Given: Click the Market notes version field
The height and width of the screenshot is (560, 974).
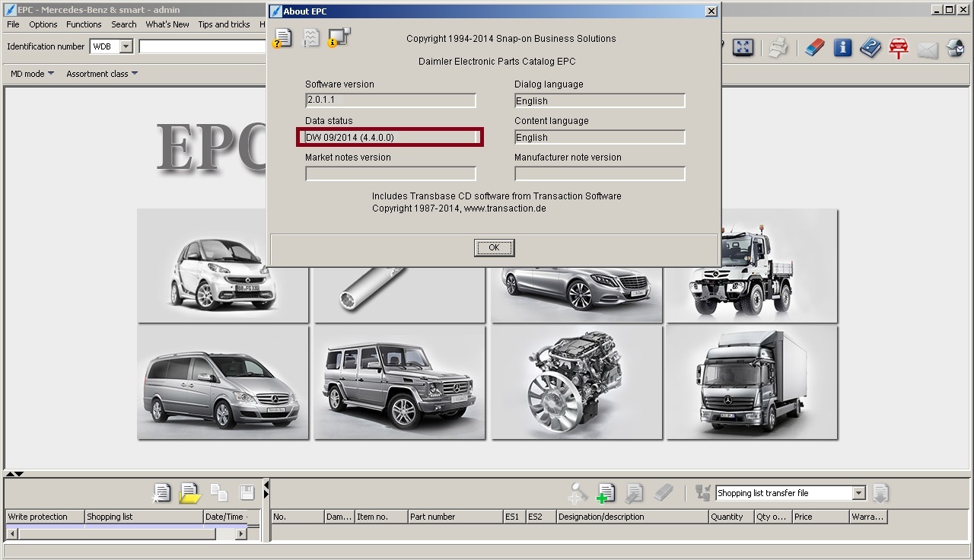Looking at the screenshot, I should coord(390,173).
